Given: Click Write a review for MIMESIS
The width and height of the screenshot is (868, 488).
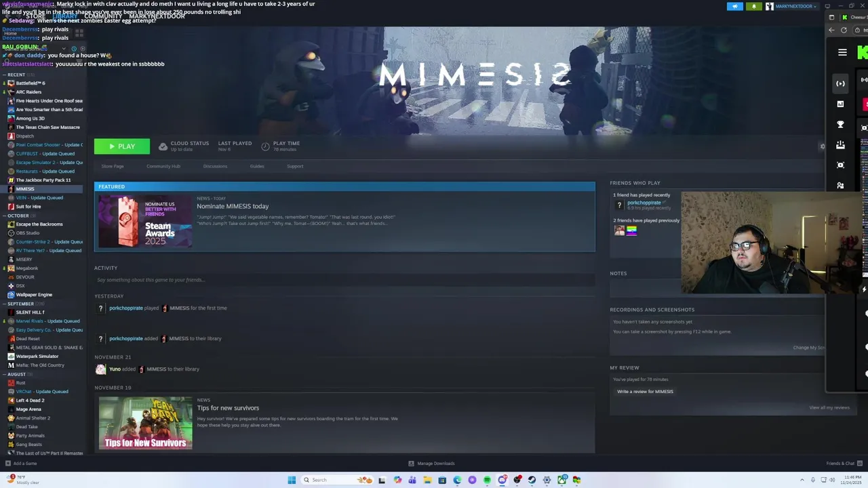Looking at the screenshot, I should pyautogui.click(x=645, y=391).
